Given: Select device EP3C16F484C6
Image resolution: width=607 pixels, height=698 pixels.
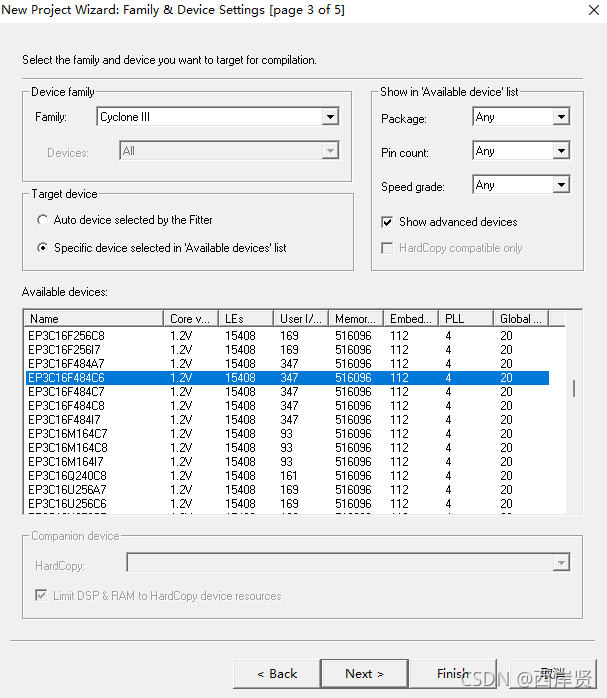Looking at the screenshot, I should tap(287, 378).
